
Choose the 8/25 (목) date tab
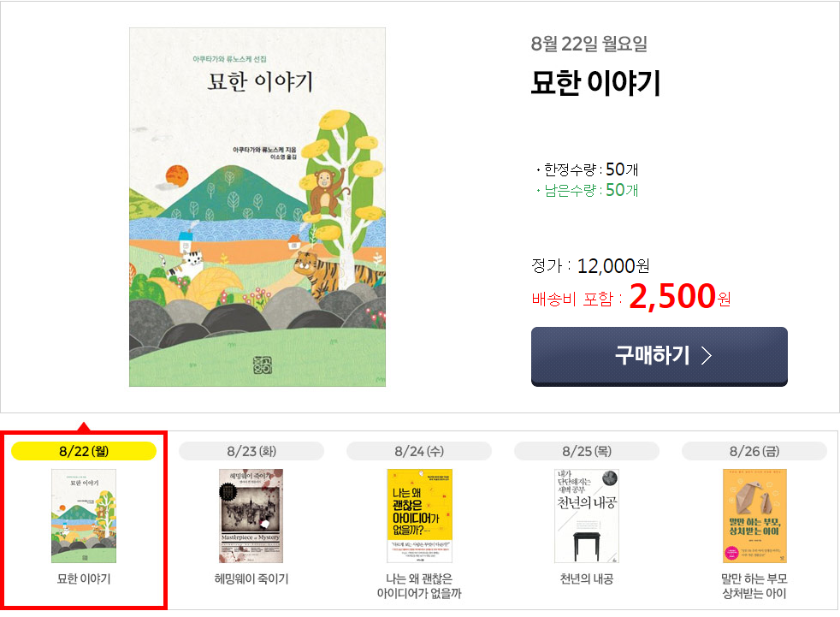click(587, 451)
